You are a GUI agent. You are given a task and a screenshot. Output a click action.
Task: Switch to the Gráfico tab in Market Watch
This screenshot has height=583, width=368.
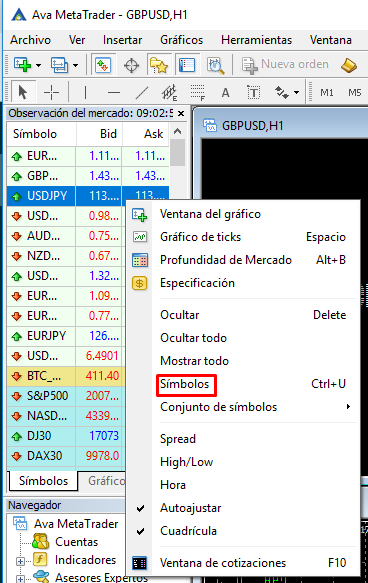tap(106, 481)
